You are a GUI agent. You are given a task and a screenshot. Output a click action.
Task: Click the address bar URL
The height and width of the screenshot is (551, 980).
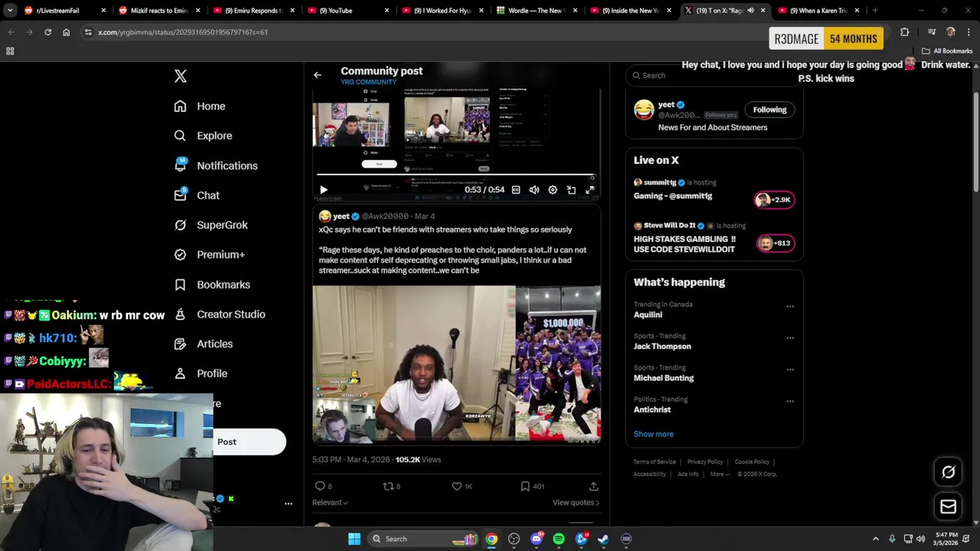[183, 32]
